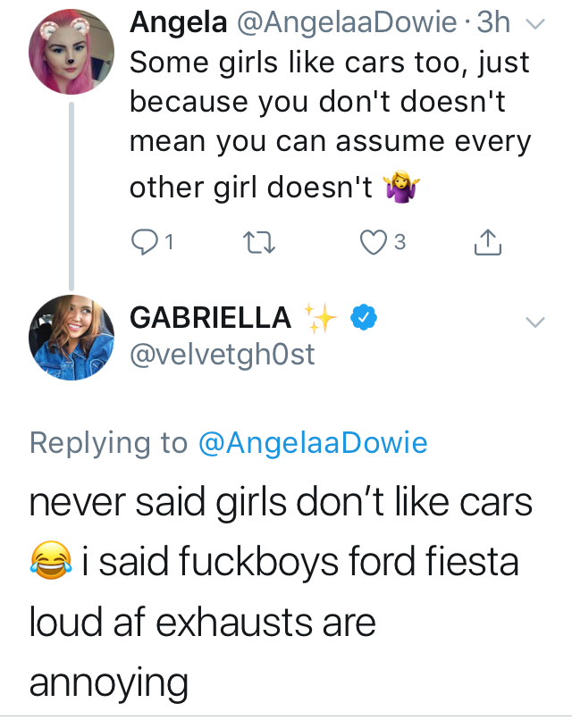
Task: Click the 3h timestamp
Action: pos(493,21)
